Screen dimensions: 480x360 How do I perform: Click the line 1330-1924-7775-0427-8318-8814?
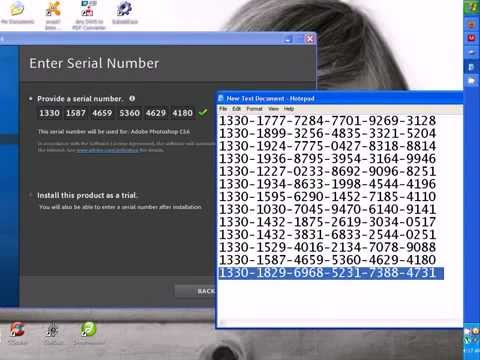point(327,146)
